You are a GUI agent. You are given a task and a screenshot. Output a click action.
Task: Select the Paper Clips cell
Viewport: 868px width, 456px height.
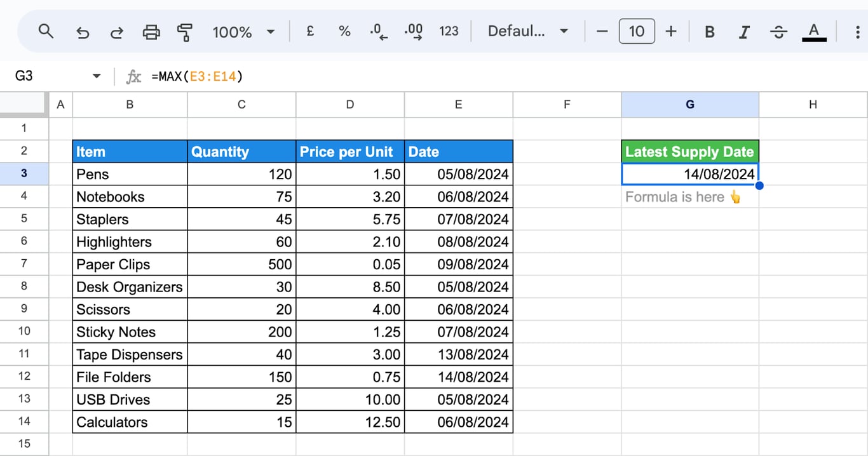coord(130,264)
